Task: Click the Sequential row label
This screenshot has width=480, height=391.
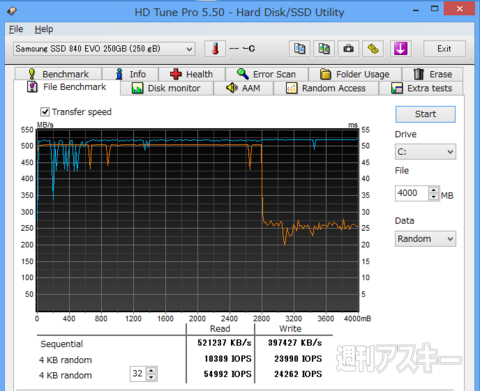Action: coord(62,344)
